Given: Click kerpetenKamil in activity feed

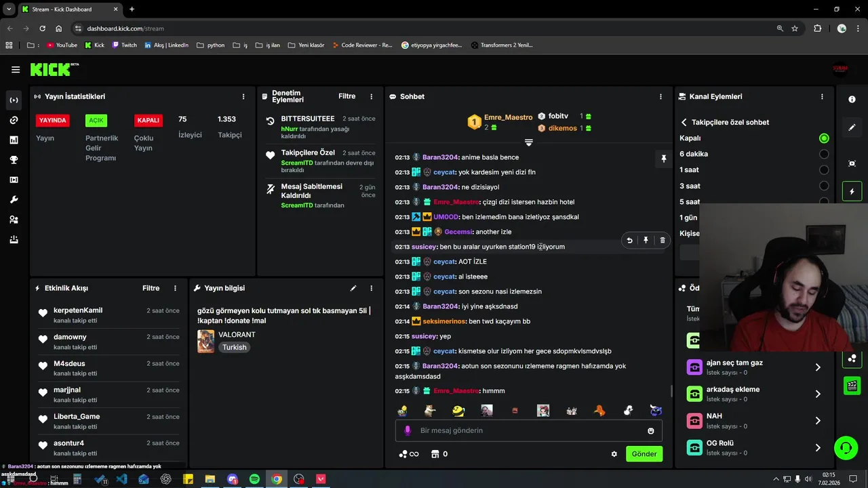Looking at the screenshot, I should 78,310.
